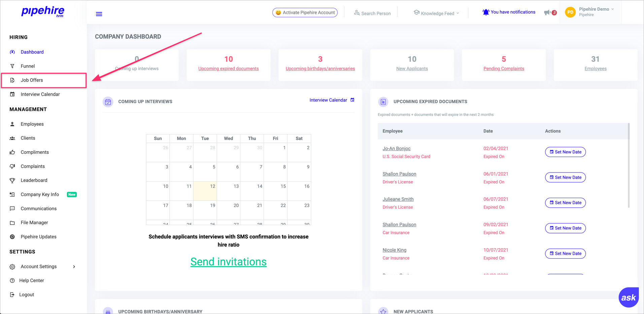Set a new date for Jo-An Bonjoc's Social Security Card
Image resolution: width=644 pixels, height=314 pixels.
tap(565, 152)
